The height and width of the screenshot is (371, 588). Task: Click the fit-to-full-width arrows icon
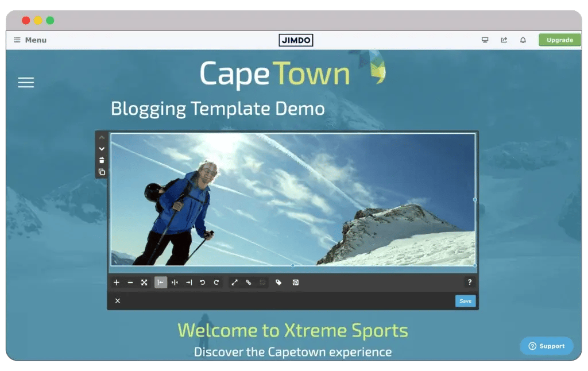[145, 283]
